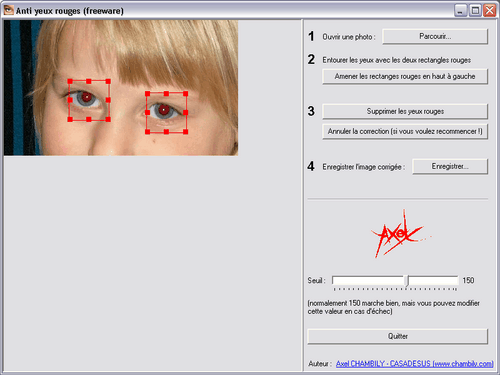Minimize the Anti yeux rouges window
Image resolution: width=500 pixels, height=375 pixels.
coord(460,11)
